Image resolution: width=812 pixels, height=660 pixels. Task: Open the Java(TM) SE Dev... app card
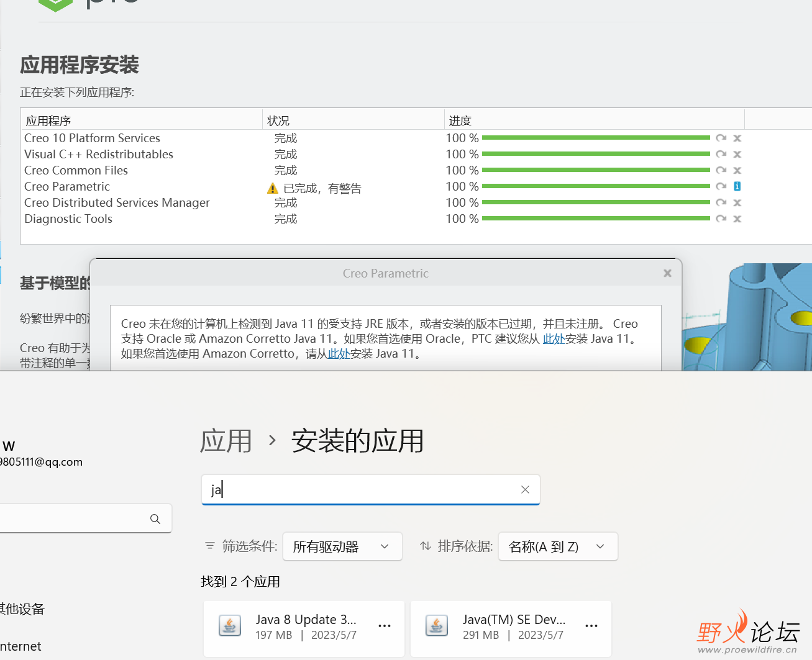click(511, 629)
